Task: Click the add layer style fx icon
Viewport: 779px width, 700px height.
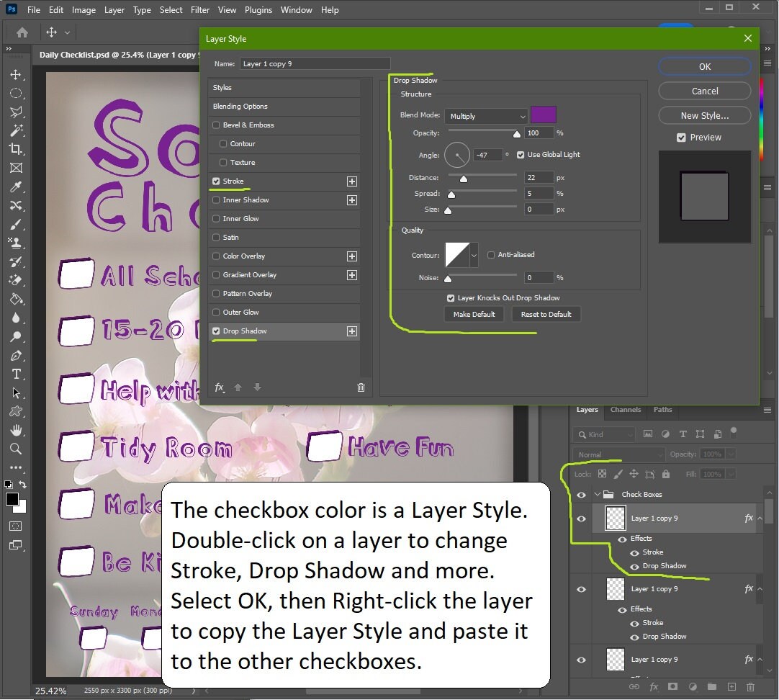Action: pyautogui.click(x=220, y=387)
